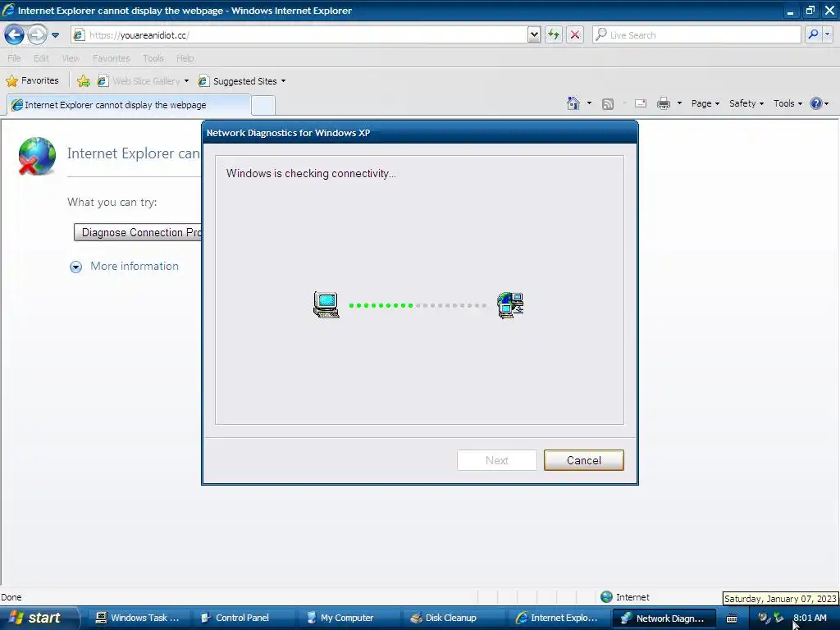The width and height of the screenshot is (840, 630).
Task: Click the internet globe computers icon
Action: tap(510, 305)
